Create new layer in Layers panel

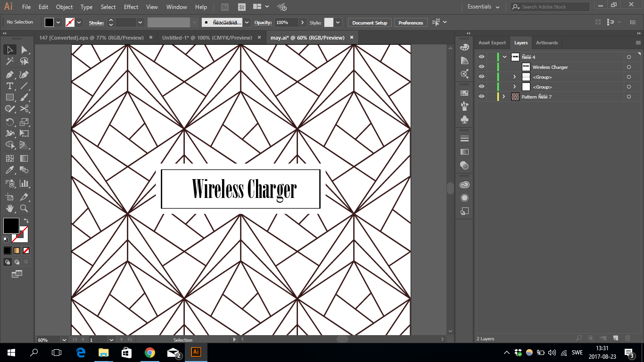[x=615, y=338]
